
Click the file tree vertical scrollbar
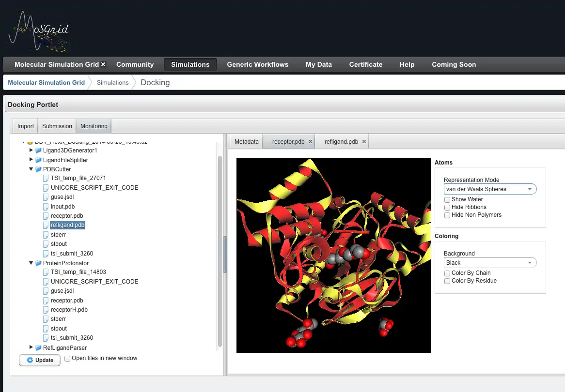(x=220, y=252)
